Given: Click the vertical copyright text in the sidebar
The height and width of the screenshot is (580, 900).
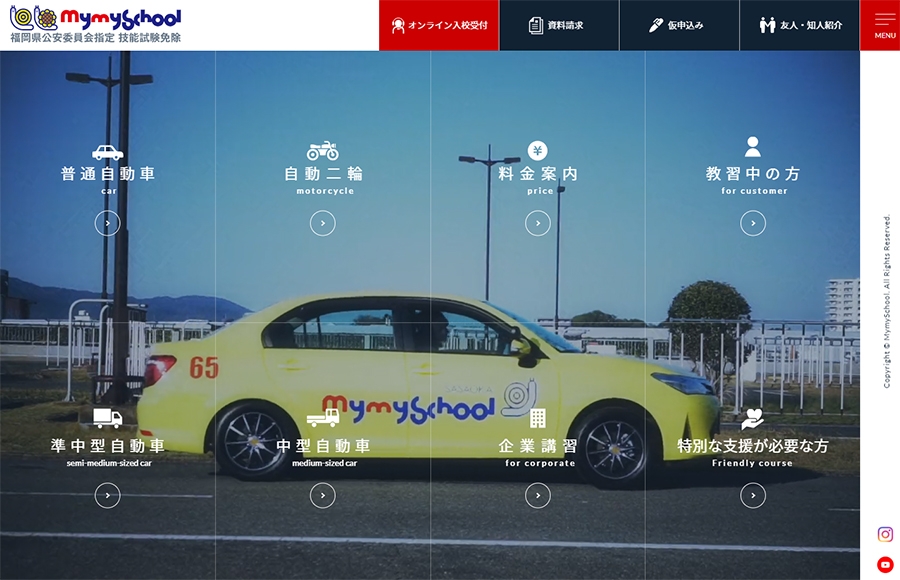Looking at the screenshot, I should (x=887, y=301).
